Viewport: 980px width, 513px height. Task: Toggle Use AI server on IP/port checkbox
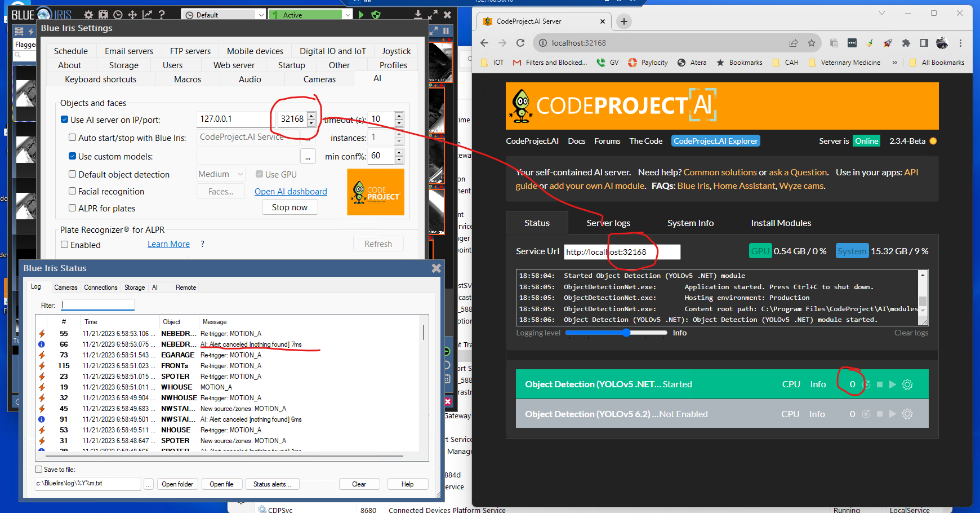65,120
